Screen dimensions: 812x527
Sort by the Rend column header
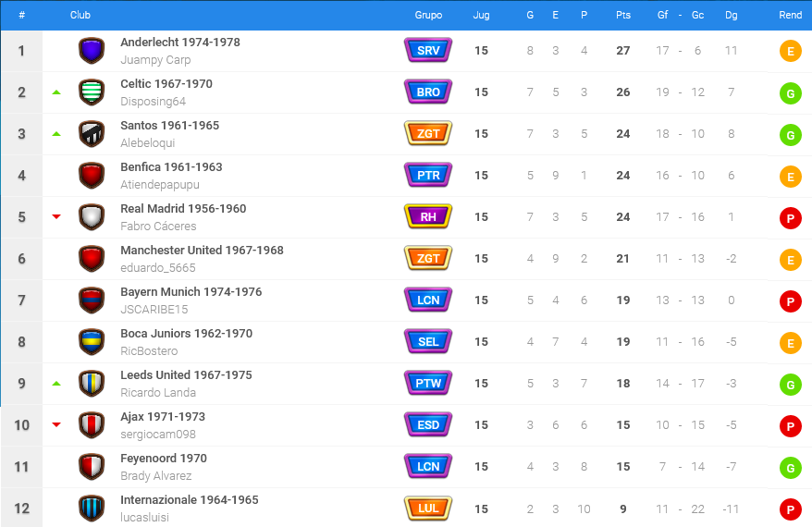pyautogui.click(x=790, y=15)
